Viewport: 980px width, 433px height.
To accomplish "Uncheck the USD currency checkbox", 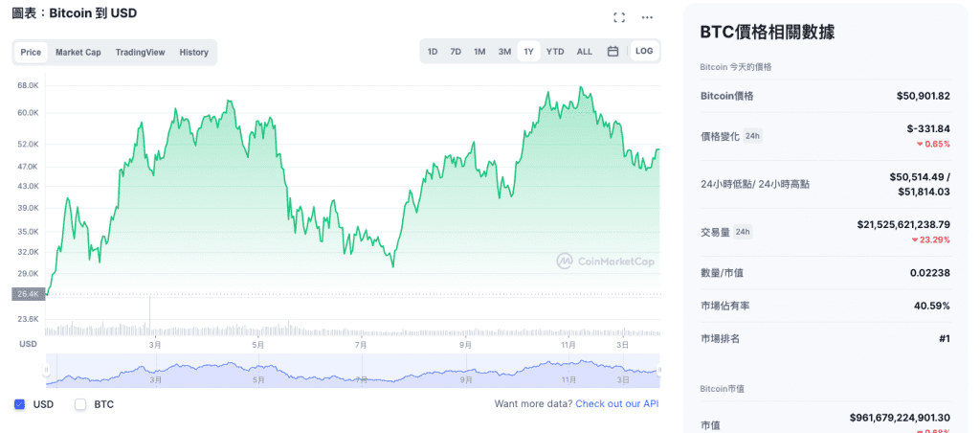I will (20, 404).
